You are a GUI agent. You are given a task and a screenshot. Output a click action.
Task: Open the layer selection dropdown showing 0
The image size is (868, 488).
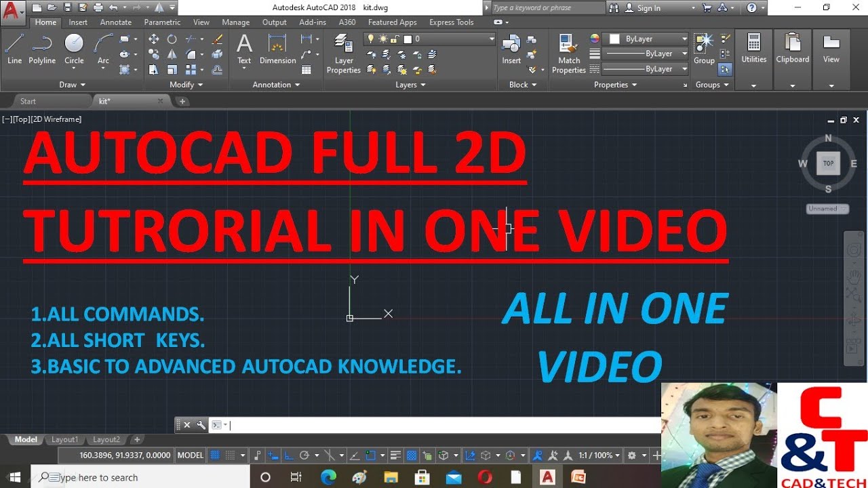pos(431,39)
